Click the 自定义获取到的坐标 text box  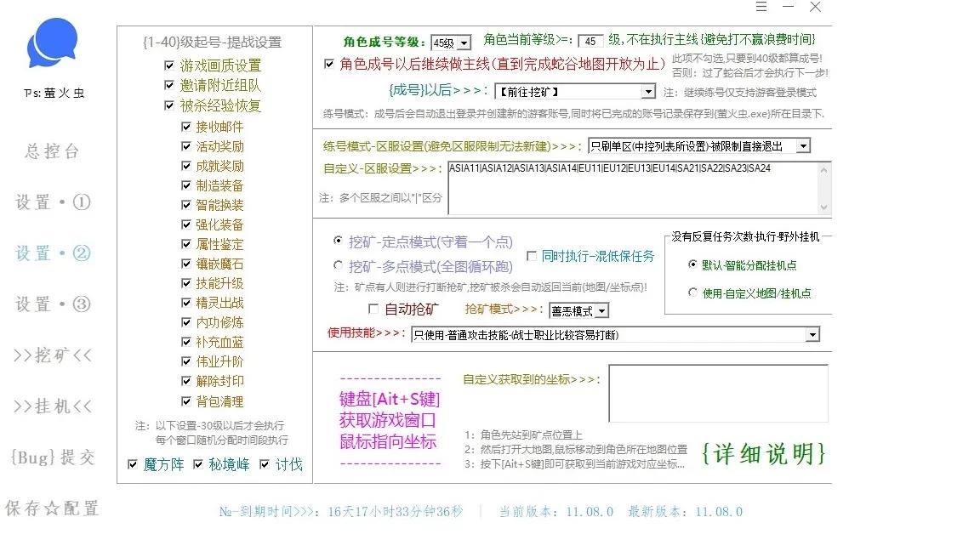tap(719, 394)
